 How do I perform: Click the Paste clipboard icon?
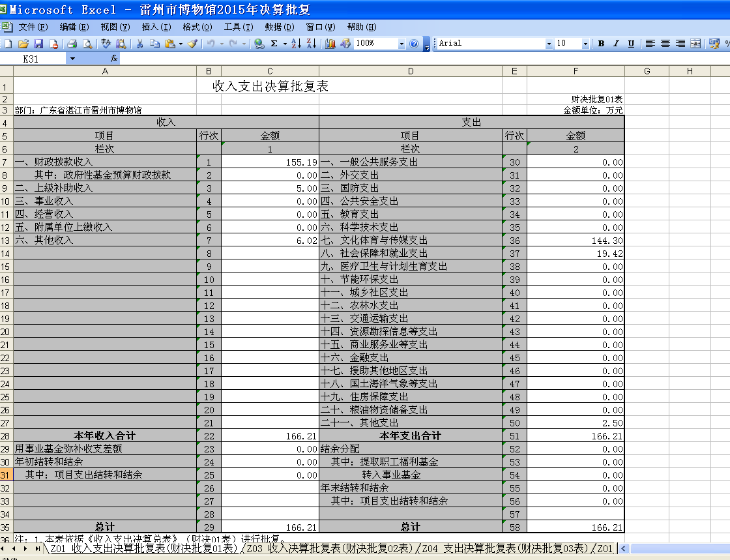point(170,44)
